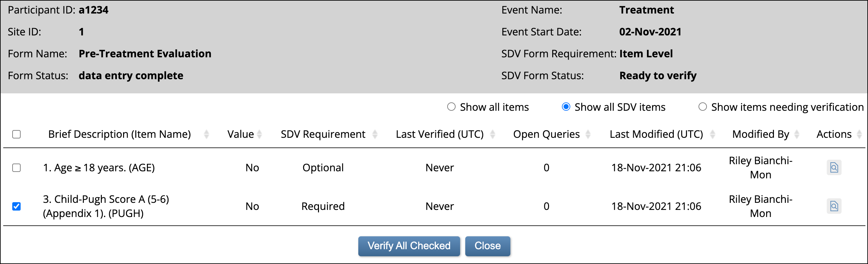Click the Verify All Checked button
The image size is (868, 264).
pyautogui.click(x=409, y=246)
